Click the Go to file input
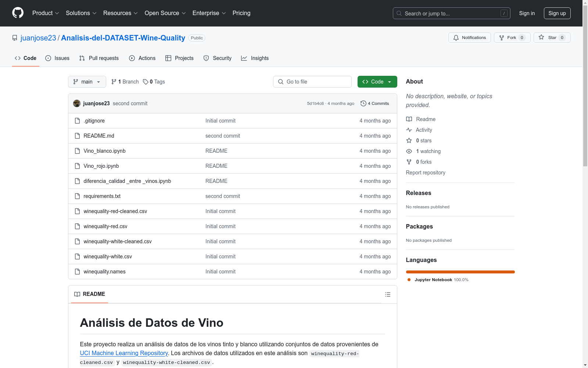Image resolution: width=588 pixels, height=368 pixels. [x=312, y=82]
